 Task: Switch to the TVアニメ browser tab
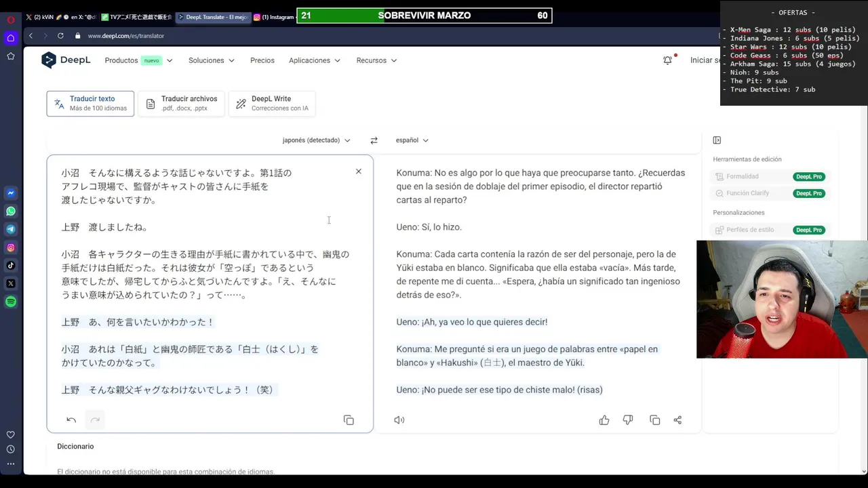[136, 17]
